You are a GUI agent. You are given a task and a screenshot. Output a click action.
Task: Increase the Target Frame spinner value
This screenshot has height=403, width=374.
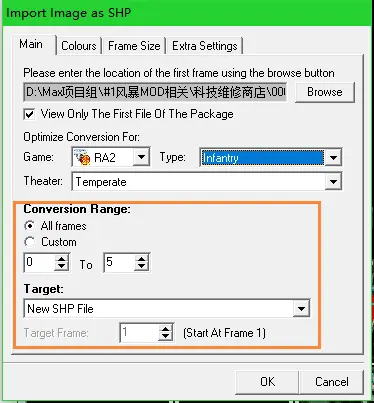pos(165,329)
